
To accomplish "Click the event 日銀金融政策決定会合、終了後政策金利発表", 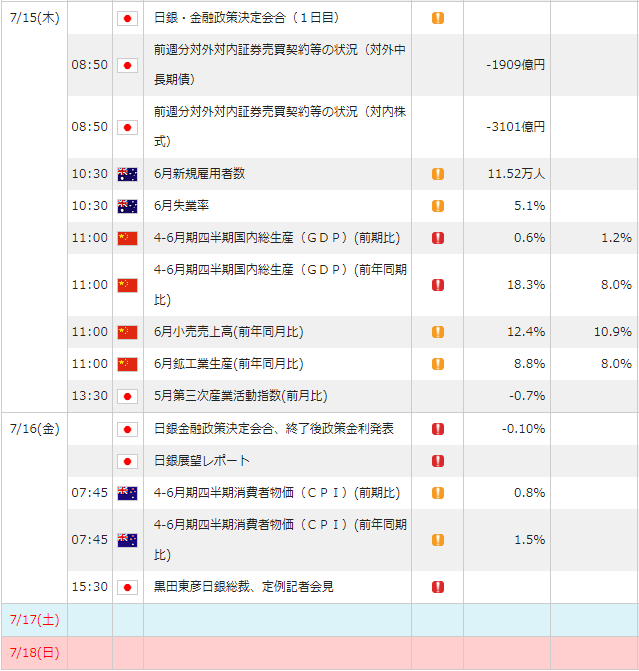I will coord(274,429).
